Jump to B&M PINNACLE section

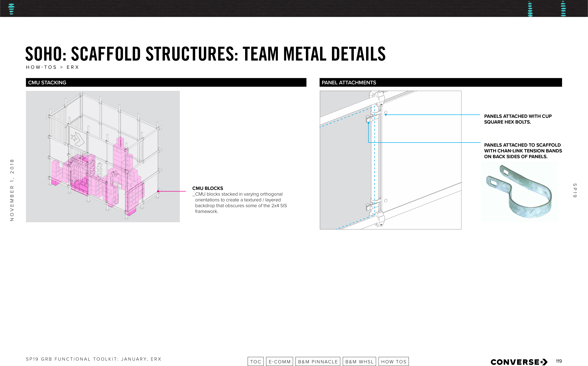coord(318,361)
